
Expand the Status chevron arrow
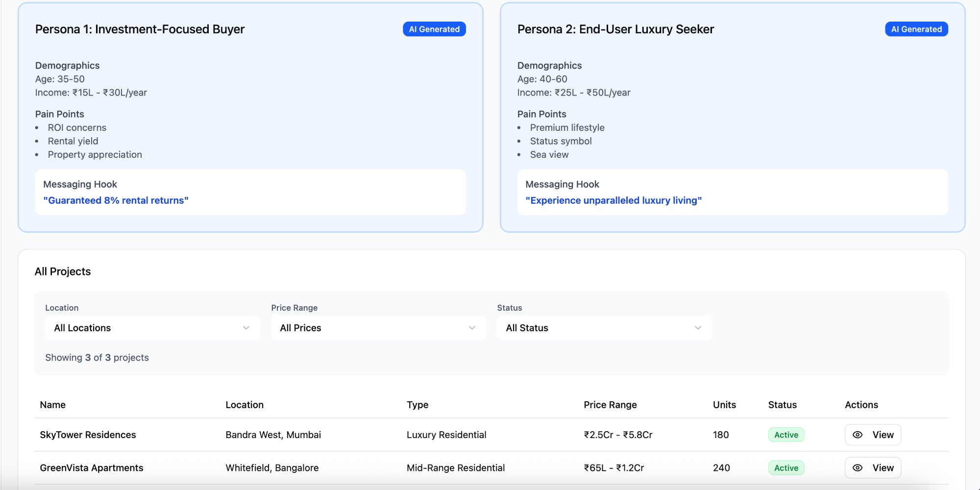[698, 328]
